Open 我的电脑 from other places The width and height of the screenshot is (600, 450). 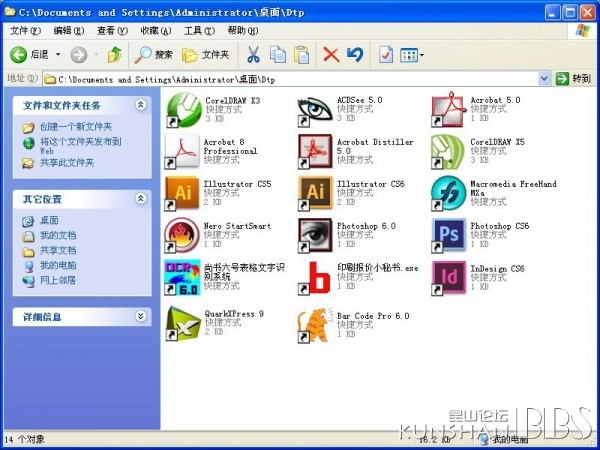pos(58,265)
